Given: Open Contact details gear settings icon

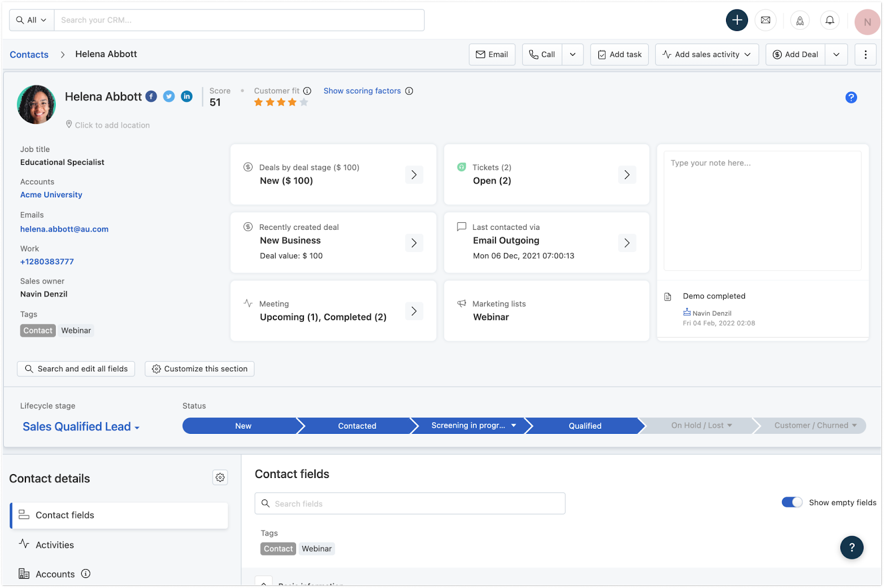Looking at the screenshot, I should tap(220, 477).
